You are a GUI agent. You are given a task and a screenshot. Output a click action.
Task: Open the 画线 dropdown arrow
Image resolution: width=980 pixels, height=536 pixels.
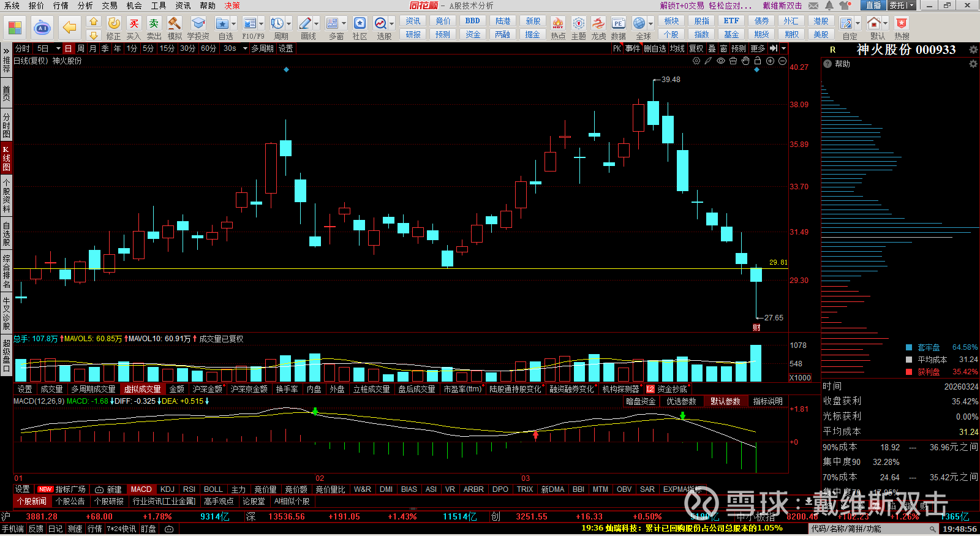point(316,24)
